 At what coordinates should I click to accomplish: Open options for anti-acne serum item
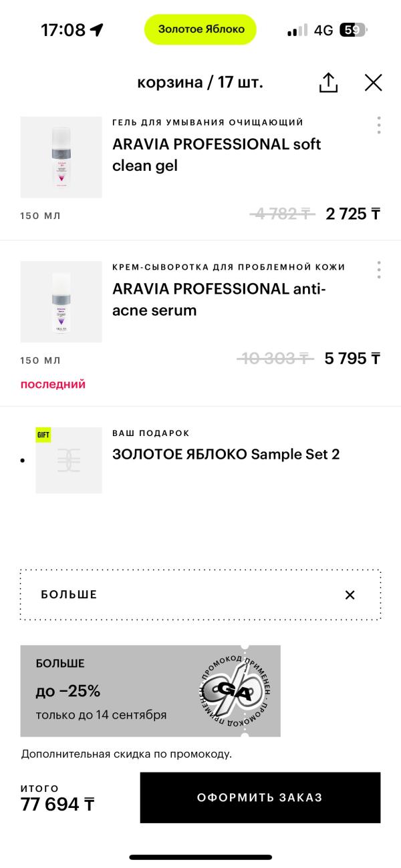tap(379, 270)
